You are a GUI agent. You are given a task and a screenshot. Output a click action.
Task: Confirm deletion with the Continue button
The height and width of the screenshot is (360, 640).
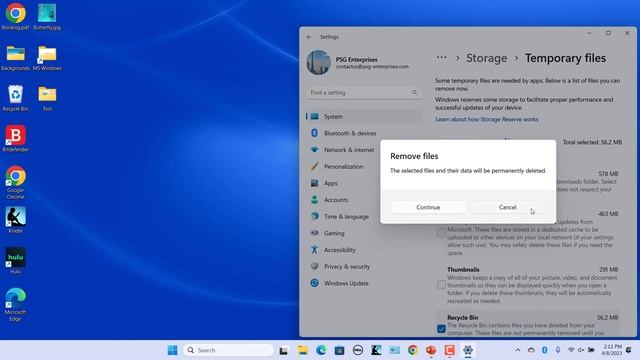[x=428, y=207]
